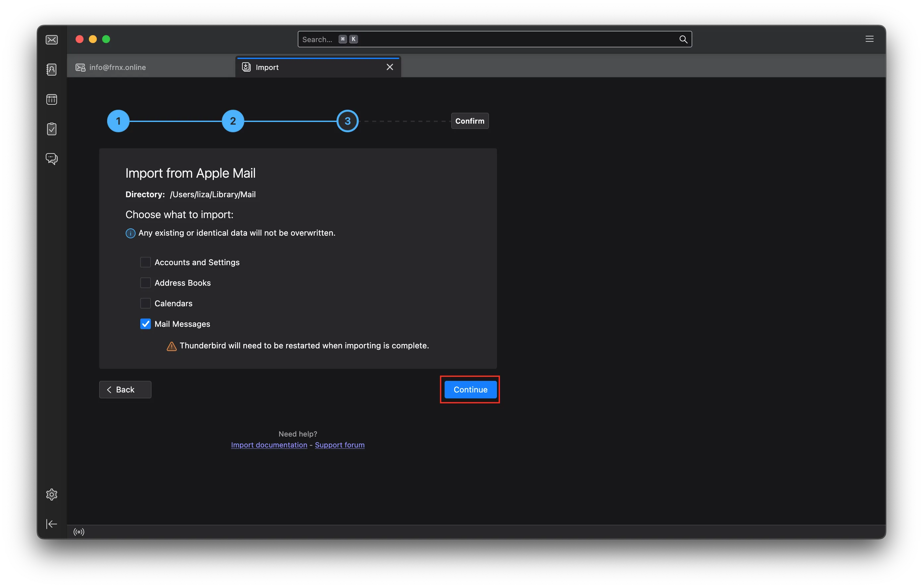Click step 3 circle in progress

347,121
